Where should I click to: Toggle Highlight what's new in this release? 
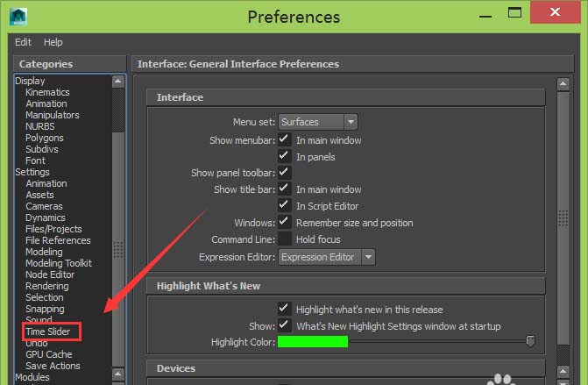click(285, 310)
